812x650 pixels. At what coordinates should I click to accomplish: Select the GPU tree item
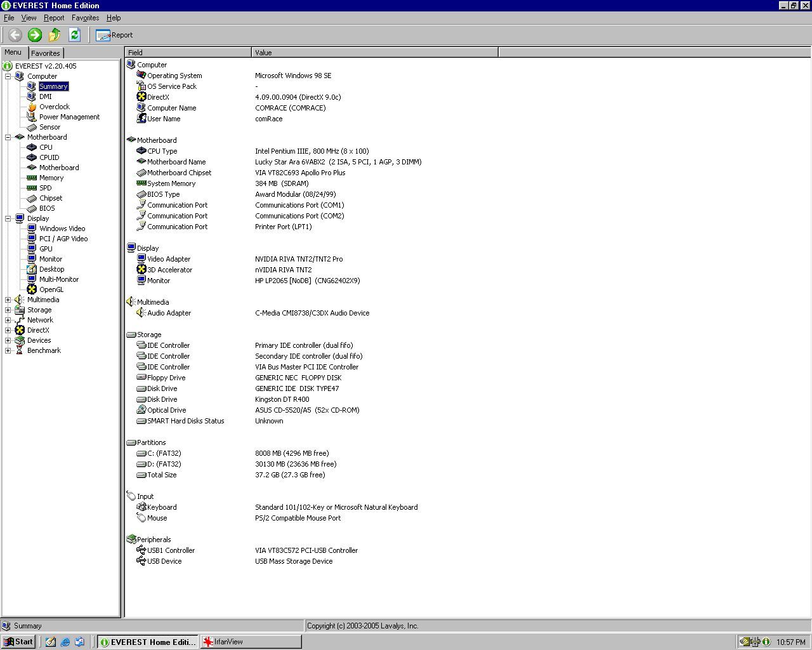pyautogui.click(x=46, y=249)
